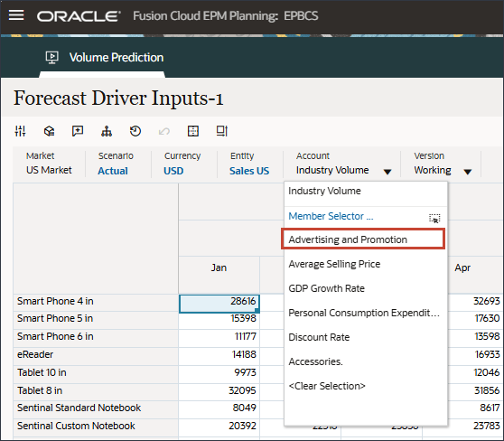Click the cell with value 11177
Image resolution: width=504 pixels, height=441 pixels.
click(219, 338)
